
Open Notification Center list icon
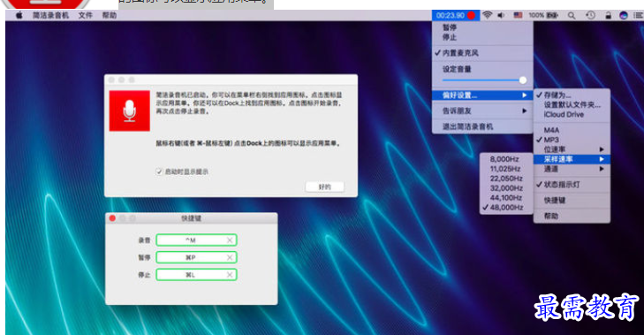pos(638,15)
